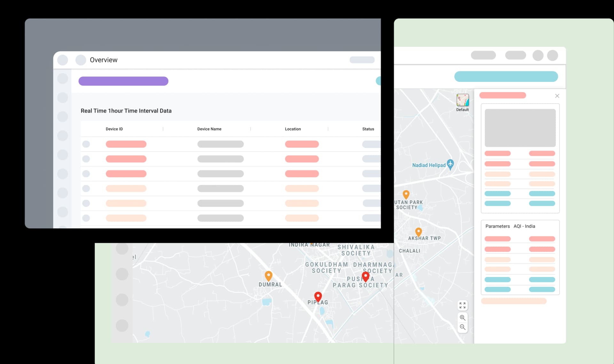The width and height of the screenshot is (614, 364).
Task: Click the orange pin at Akshar Twp
Action: point(418,231)
